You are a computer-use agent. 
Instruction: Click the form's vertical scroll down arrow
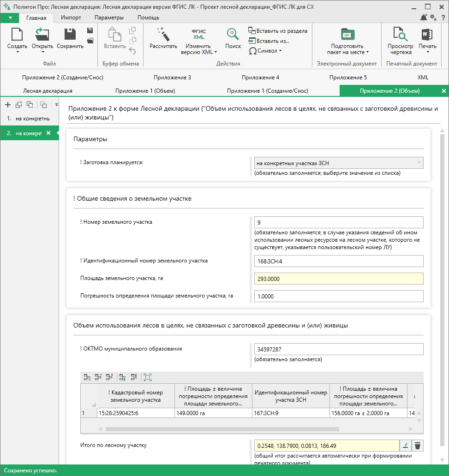click(x=443, y=460)
